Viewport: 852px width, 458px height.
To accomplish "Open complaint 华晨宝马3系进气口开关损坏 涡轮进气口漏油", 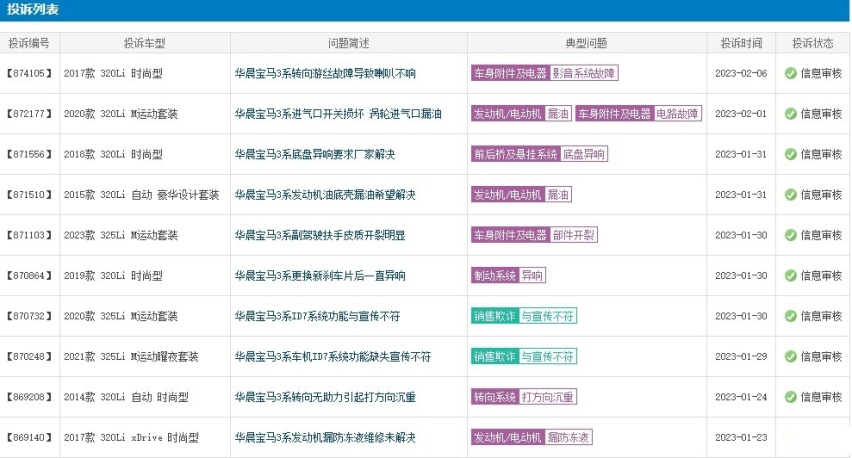I will point(338,114).
